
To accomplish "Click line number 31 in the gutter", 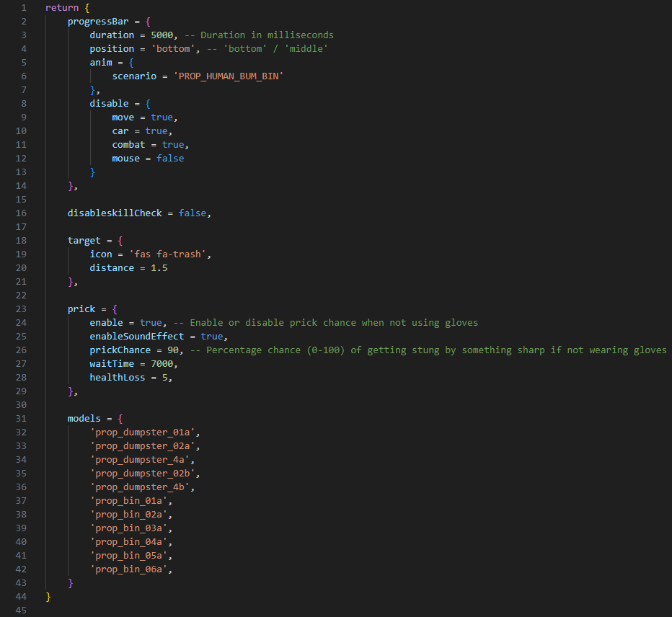I will tap(21, 418).
